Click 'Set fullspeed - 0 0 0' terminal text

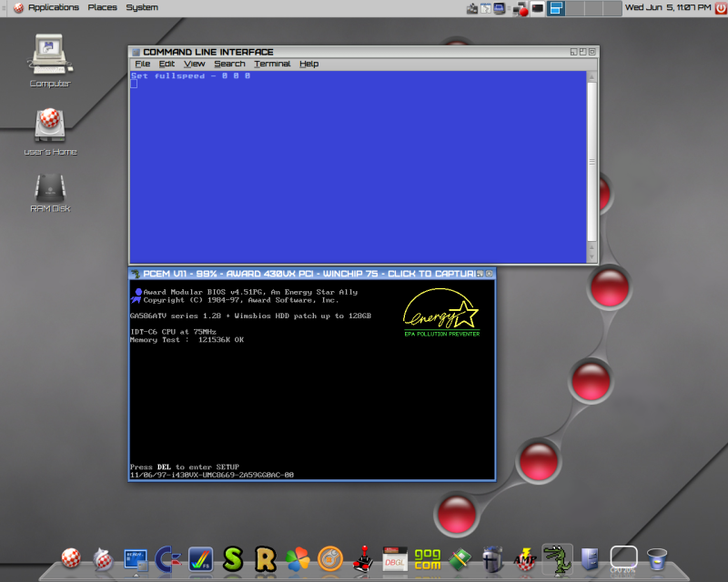(x=190, y=75)
